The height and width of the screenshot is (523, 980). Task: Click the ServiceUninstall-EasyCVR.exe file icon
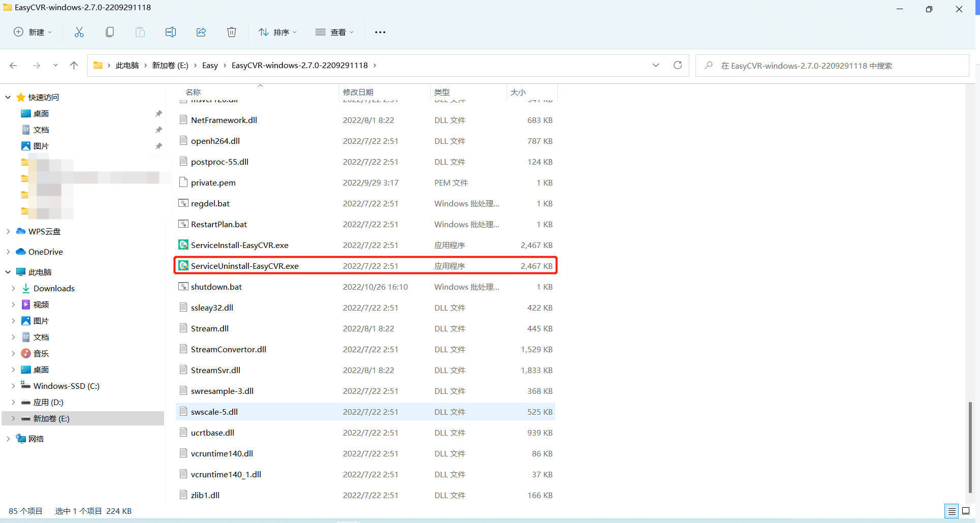(x=183, y=266)
